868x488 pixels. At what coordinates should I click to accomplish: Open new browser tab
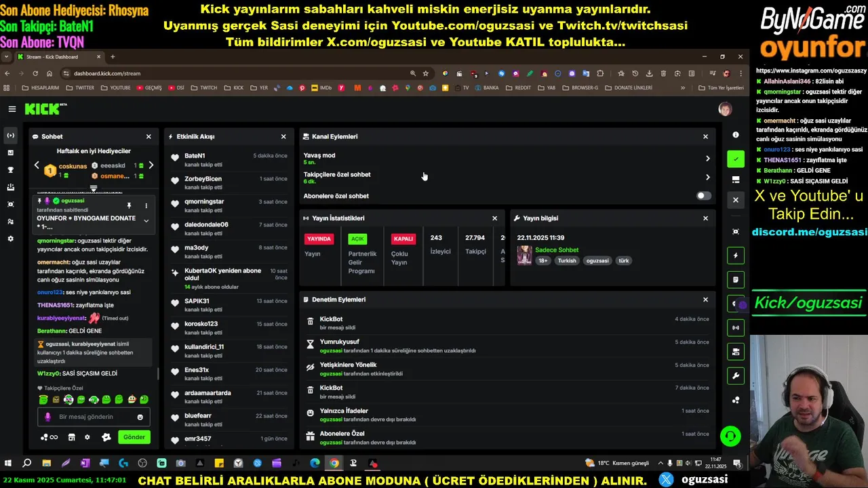(113, 57)
